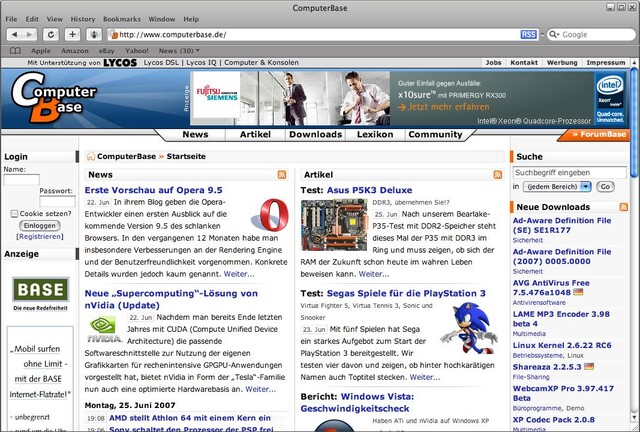Click the RSS badge in address bar

pos(528,35)
